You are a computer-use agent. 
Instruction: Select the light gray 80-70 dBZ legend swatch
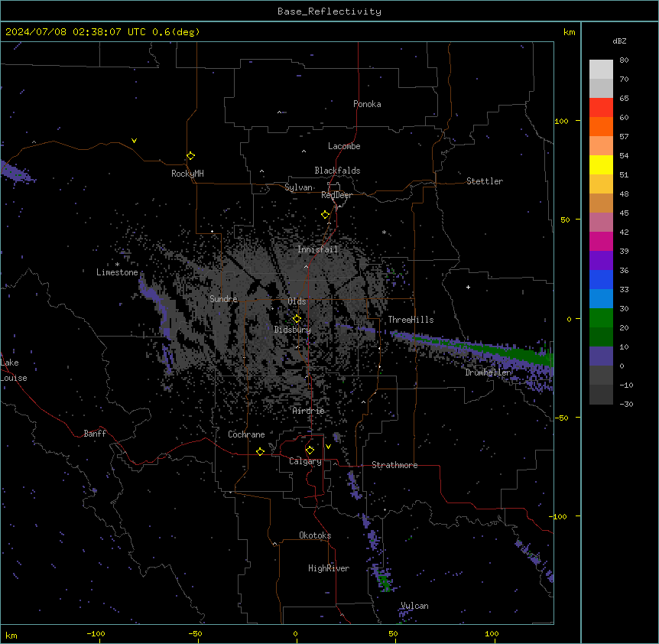[x=601, y=70]
